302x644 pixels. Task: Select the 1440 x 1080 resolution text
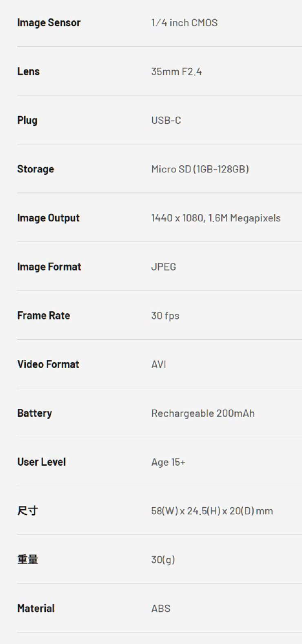[177, 218]
